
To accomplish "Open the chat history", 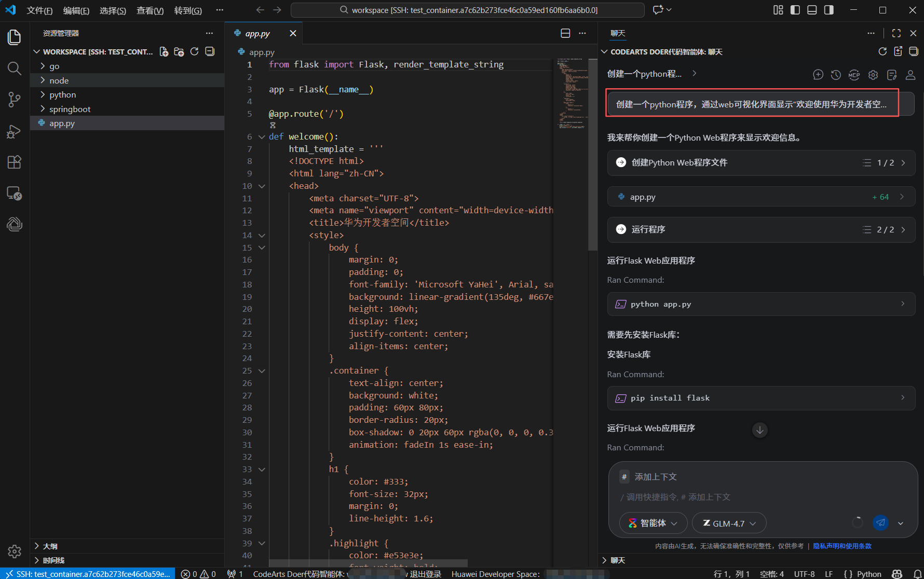I will tap(836, 75).
